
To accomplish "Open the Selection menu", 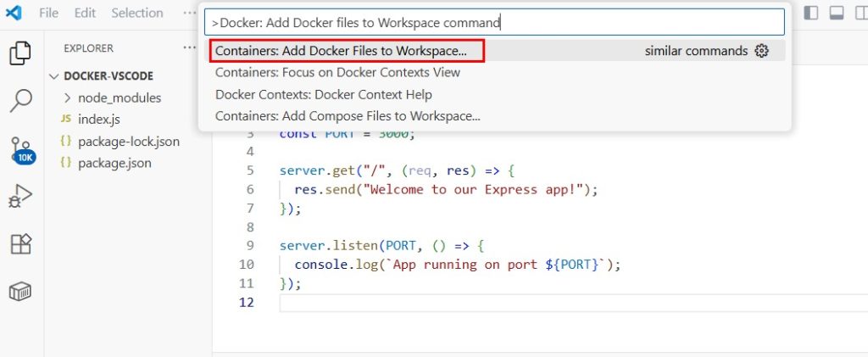I will click(x=136, y=13).
